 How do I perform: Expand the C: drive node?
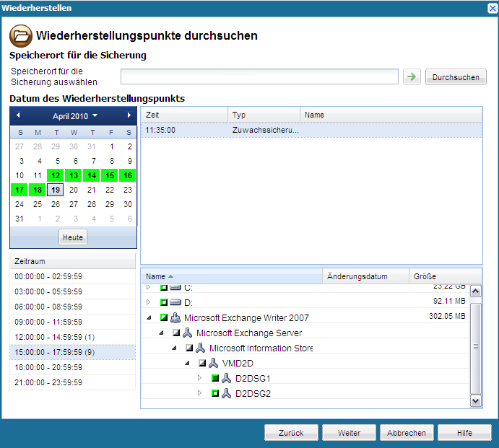(148, 287)
